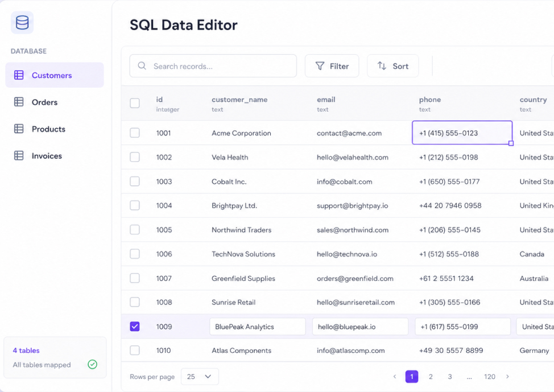Click Vela Health cell

[230, 157]
